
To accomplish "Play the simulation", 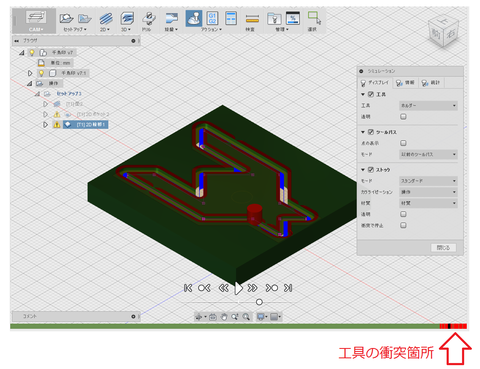I will 238,288.
